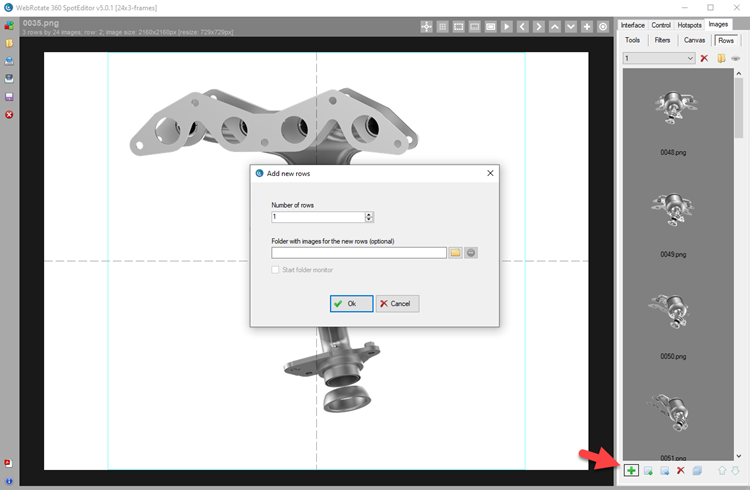Move image up with up arrow icon
Viewport: 750px width, 490px height.
click(722, 471)
